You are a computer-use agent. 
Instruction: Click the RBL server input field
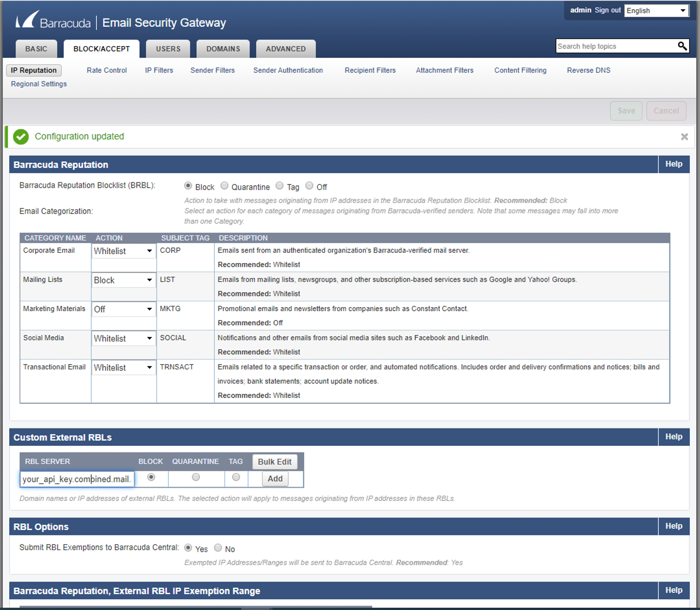(x=77, y=479)
